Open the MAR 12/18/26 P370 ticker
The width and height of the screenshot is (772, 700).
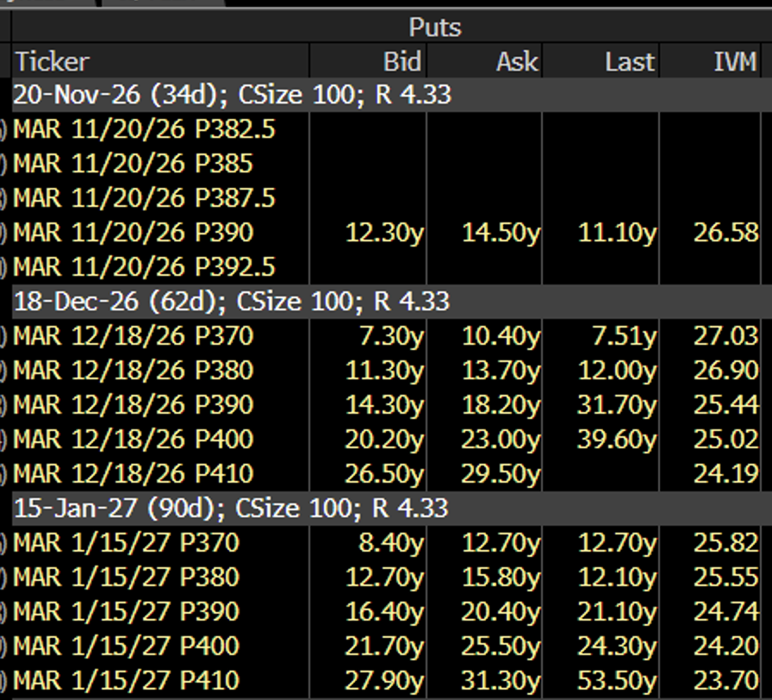134,336
